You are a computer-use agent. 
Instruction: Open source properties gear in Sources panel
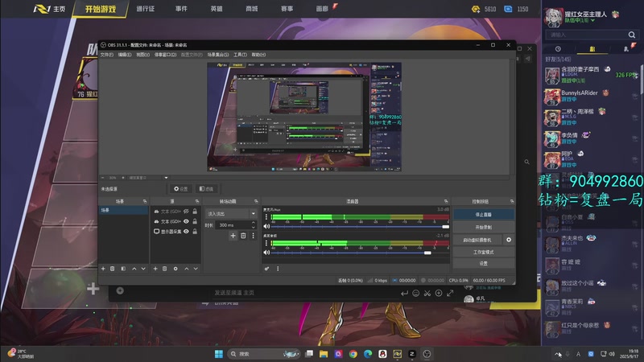pyautogui.click(x=175, y=269)
